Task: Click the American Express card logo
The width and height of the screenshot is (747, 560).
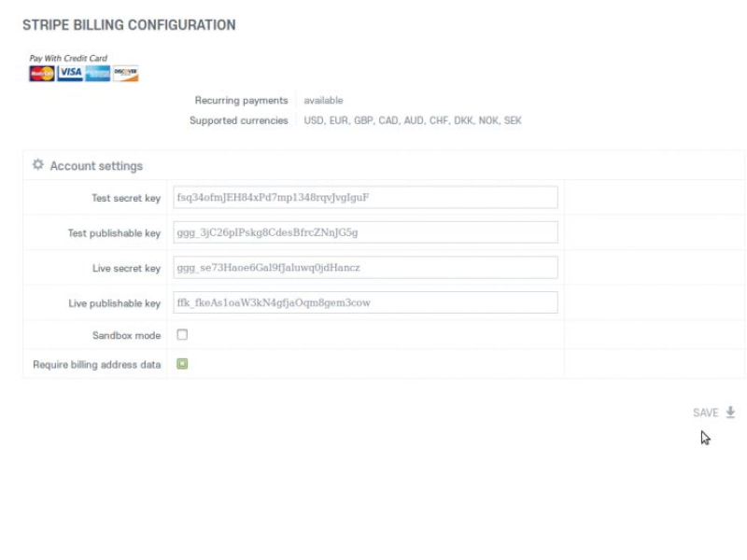Action: tap(98, 74)
